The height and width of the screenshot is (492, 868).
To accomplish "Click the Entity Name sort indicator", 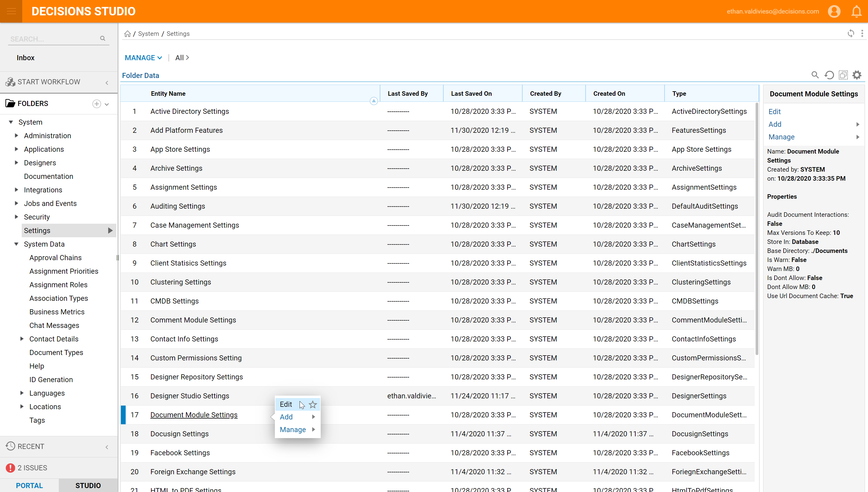I will [x=374, y=101].
